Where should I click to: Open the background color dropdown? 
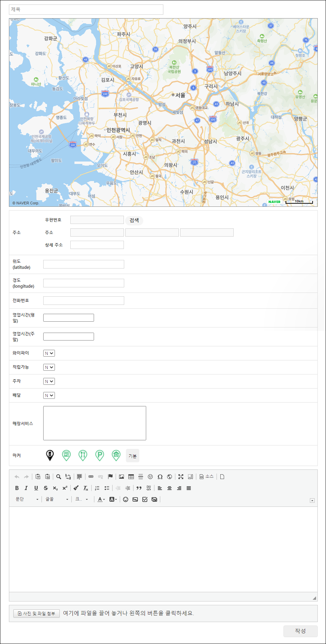113,499
